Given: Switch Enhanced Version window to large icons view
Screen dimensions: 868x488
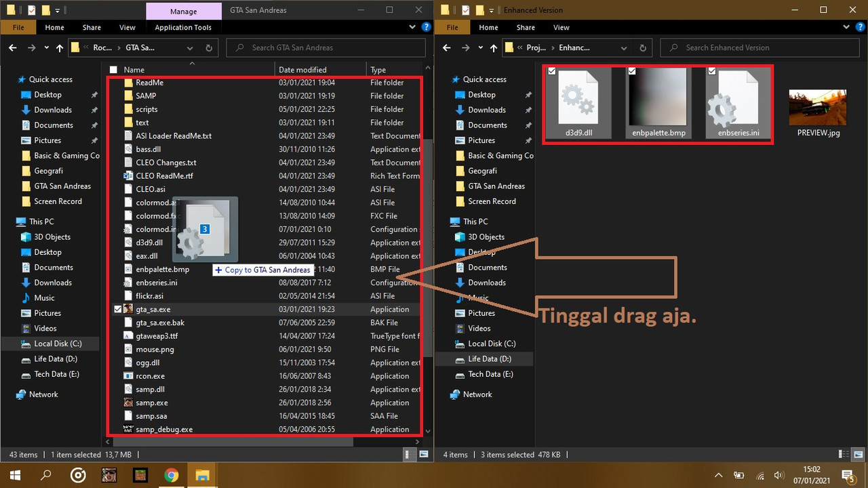Looking at the screenshot, I should click(x=859, y=454).
